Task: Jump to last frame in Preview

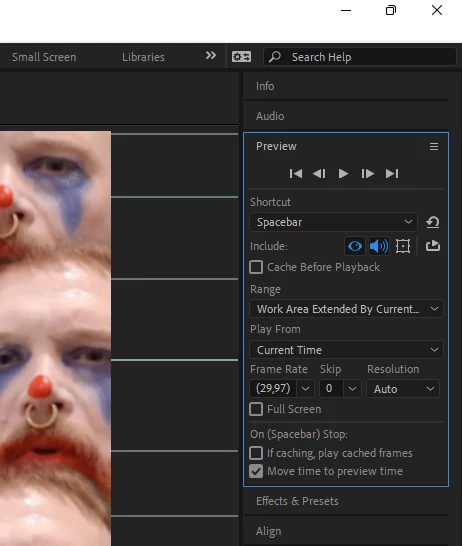Action: point(392,173)
